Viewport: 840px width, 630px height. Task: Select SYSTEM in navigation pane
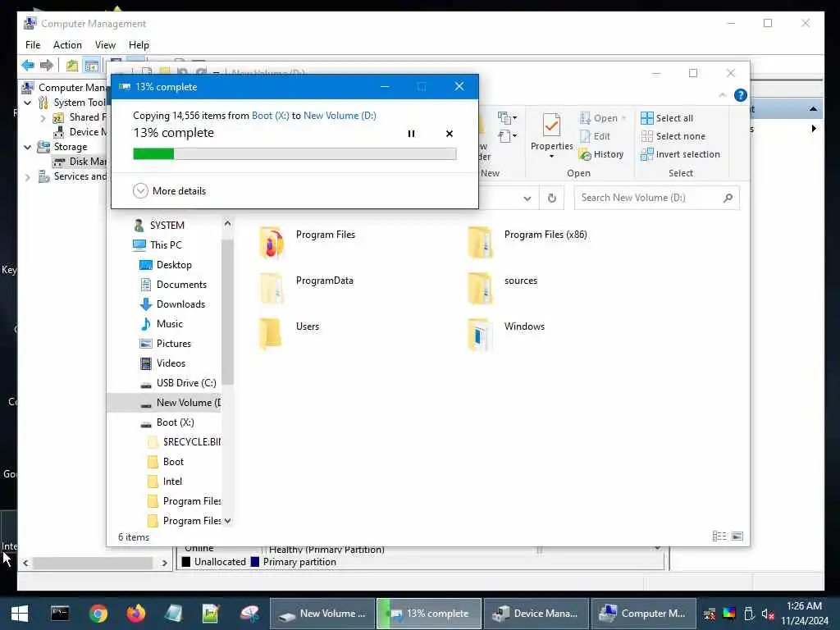point(159,226)
